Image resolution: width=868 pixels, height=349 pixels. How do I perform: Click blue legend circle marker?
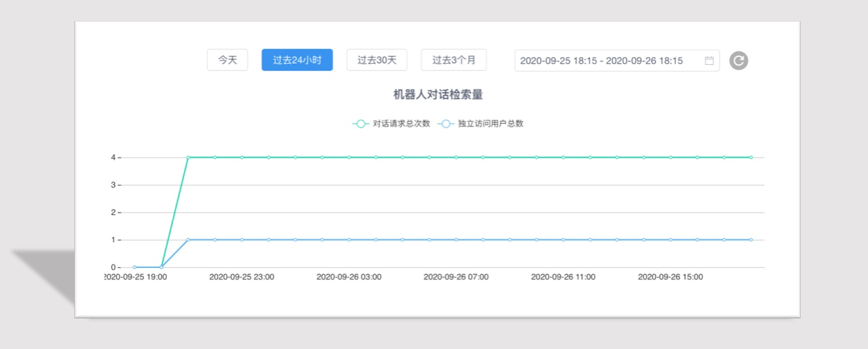point(445,124)
